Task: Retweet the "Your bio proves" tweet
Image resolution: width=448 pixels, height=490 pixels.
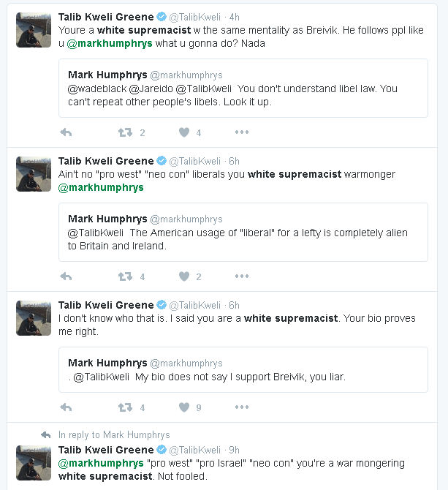Action: tap(125, 407)
